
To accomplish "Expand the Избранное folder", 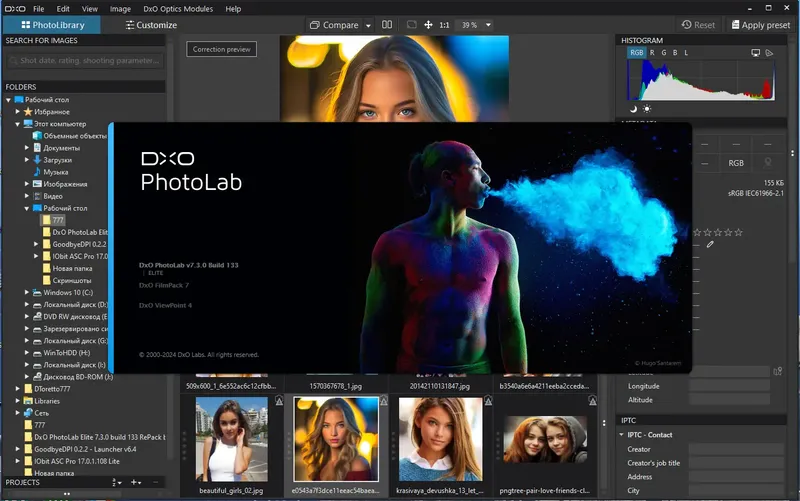I will [x=18, y=111].
